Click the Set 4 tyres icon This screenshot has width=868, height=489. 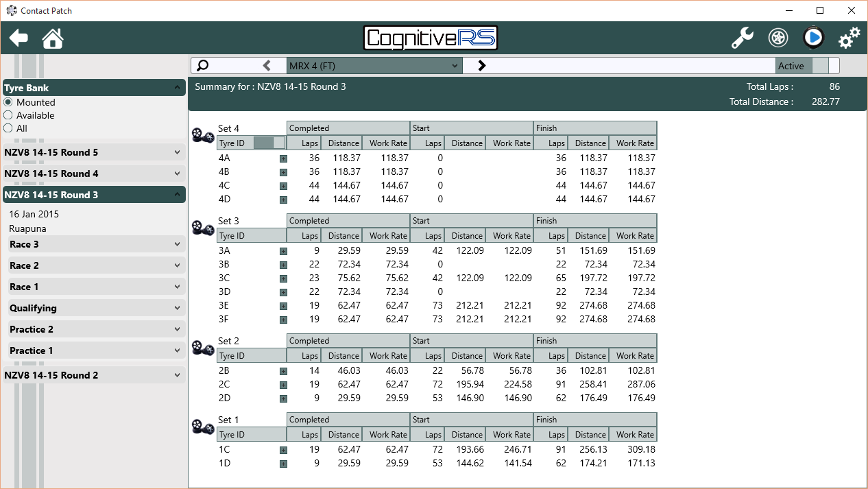click(x=203, y=136)
